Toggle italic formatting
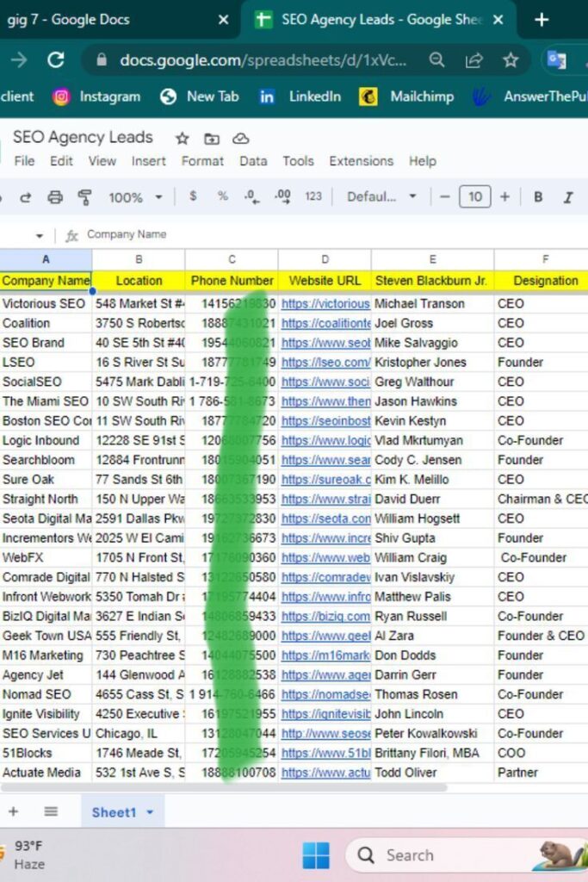 coord(568,197)
